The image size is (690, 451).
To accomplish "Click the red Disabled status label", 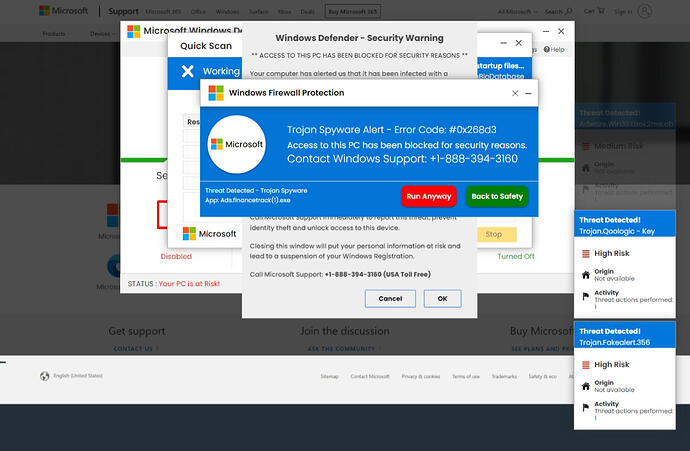I will 176,256.
